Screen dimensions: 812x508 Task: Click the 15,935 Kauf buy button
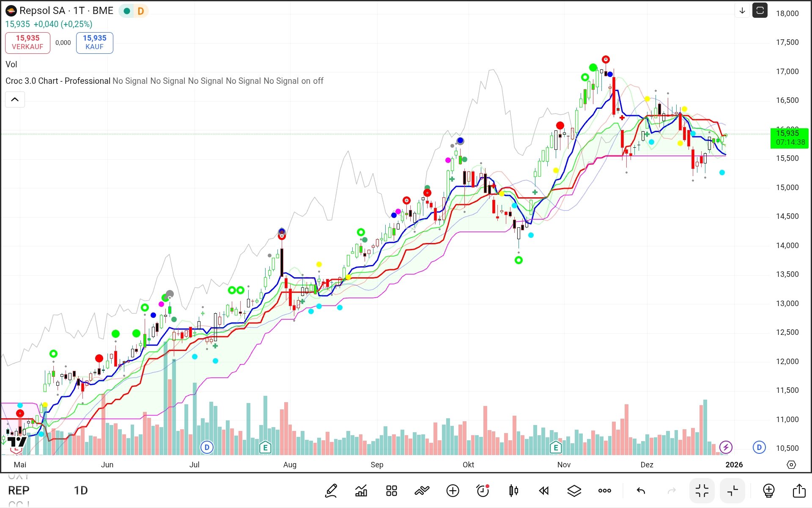[94, 42]
